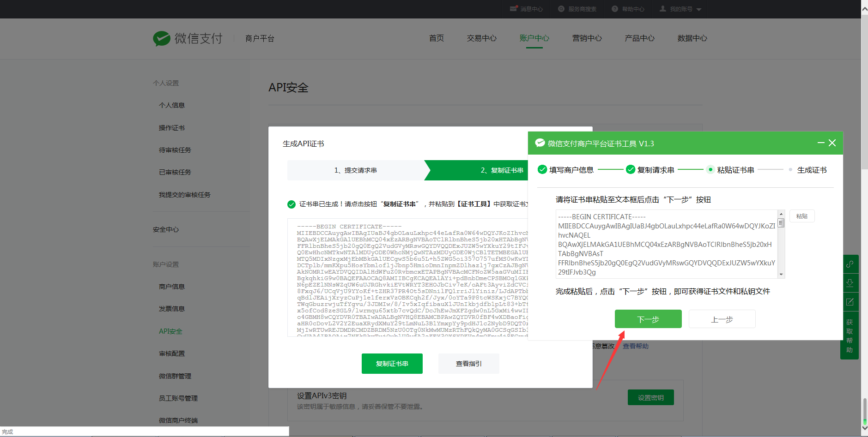Click the download icon in the floating sidebar
Image resolution: width=868 pixels, height=437 pixels.
coord(850,283)
